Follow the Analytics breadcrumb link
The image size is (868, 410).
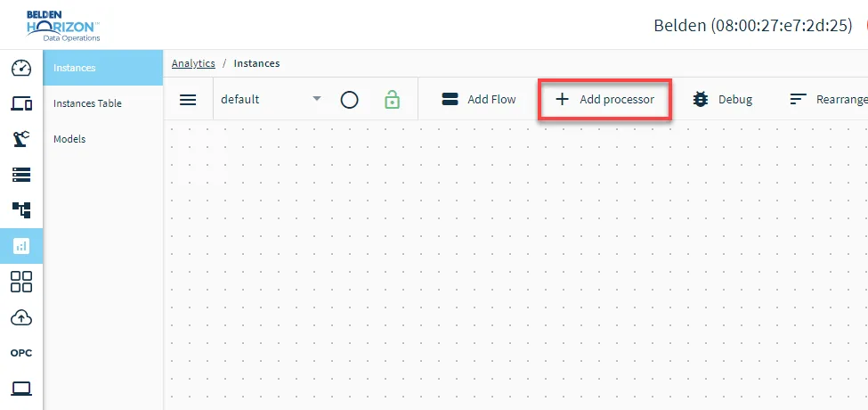[193, 63]
